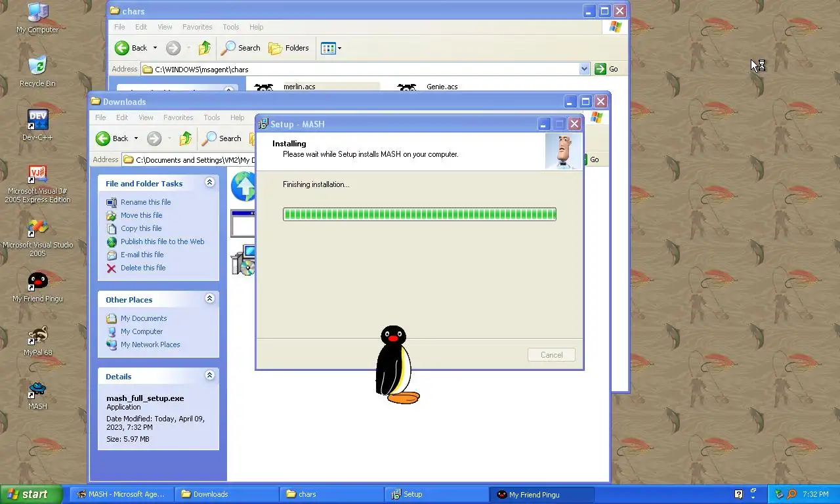Viewport: 840px width, 504px height.
Task: Open My Computer desktop icon
Action: coord(37,18)
